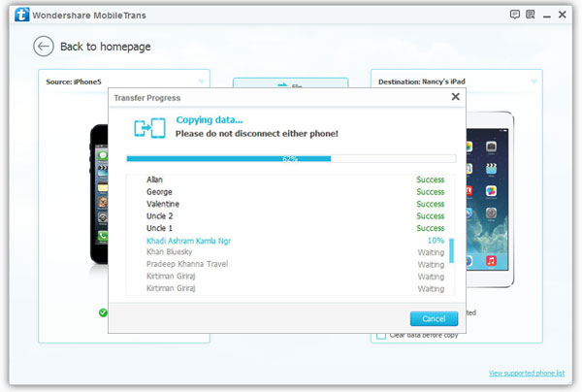Open the menu list icon in title bar
This screenshot has height=392, width=582.
point(531,15)
